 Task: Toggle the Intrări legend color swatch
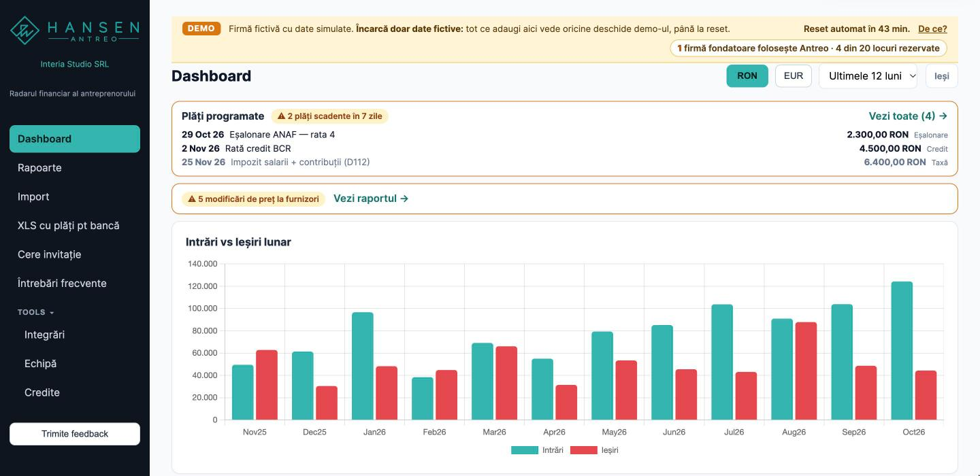click(x=524, y=450)
